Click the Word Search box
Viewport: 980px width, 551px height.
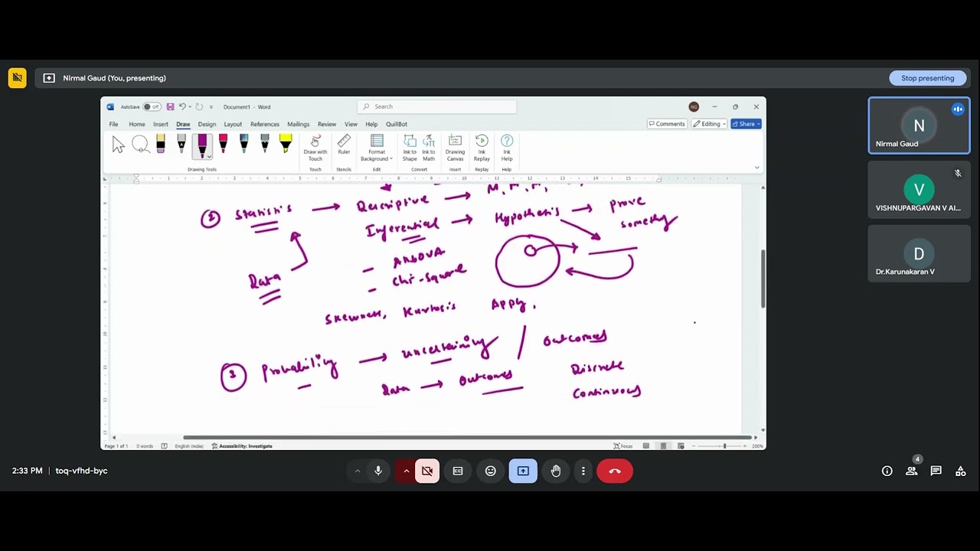(x=436, y=106)
